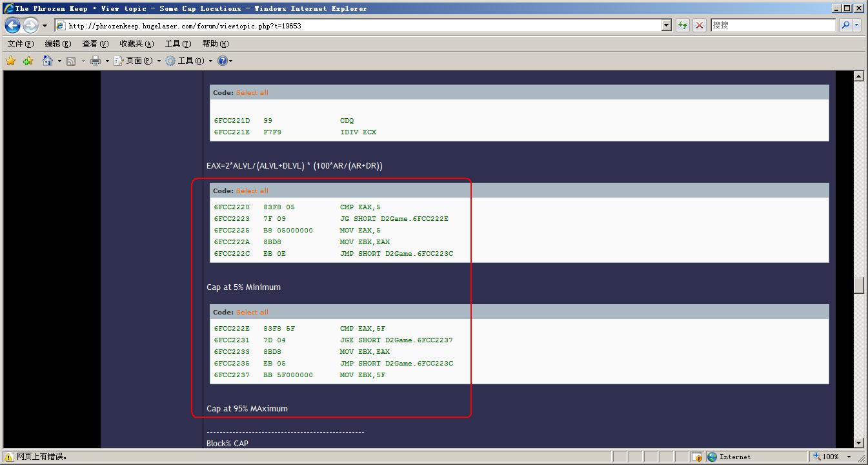Click the RSS feeds icon
This screenshot has width=868, height=465.
click(x=71, y=61)
